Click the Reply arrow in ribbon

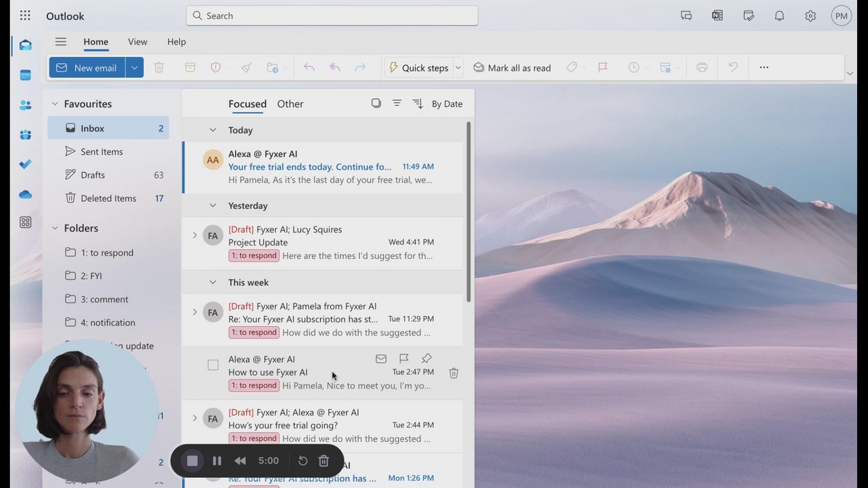coord(309,68)
